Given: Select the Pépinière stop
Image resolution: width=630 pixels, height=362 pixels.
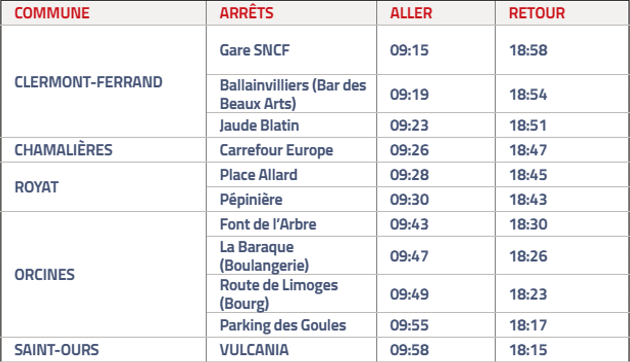Looking at the screenshot, I should (x=251, y=200).
